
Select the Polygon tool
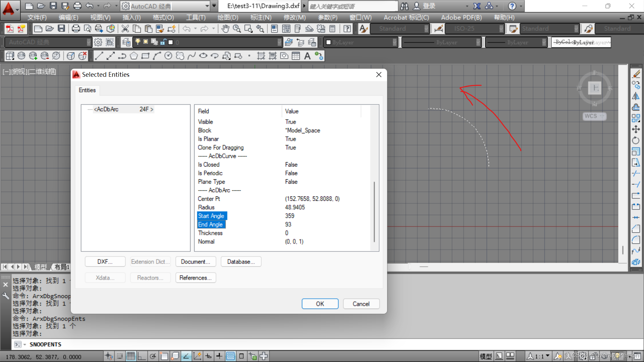coord(133,56)
